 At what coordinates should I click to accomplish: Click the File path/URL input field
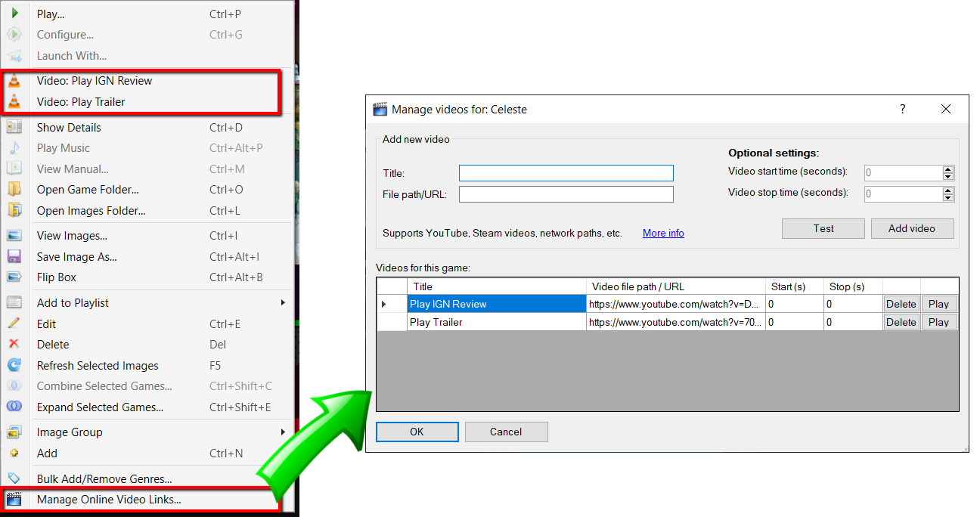tap(566, 194)
